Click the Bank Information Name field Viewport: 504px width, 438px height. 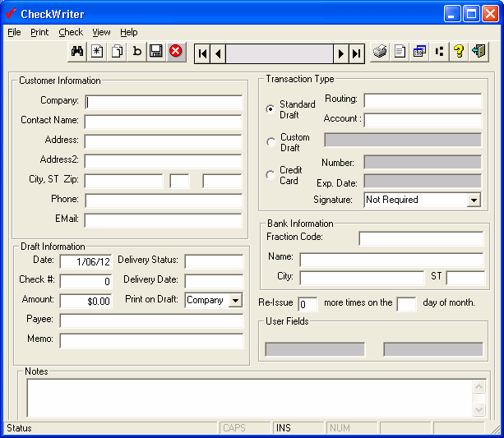point(391,260)
